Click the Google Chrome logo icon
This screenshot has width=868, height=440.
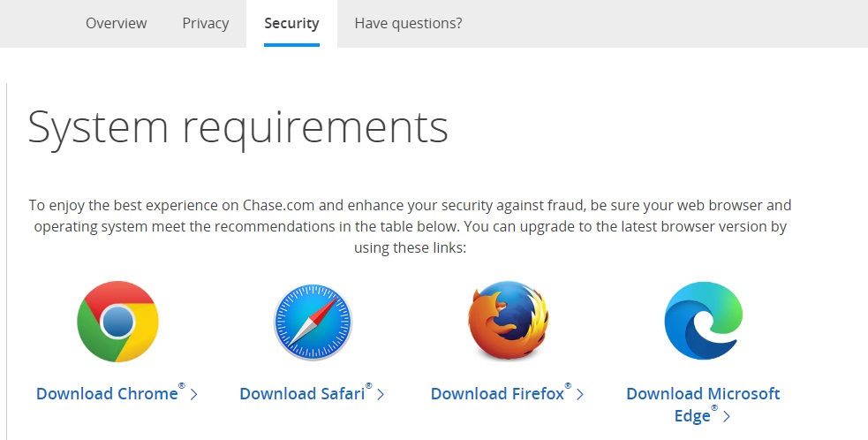point(117,322)
